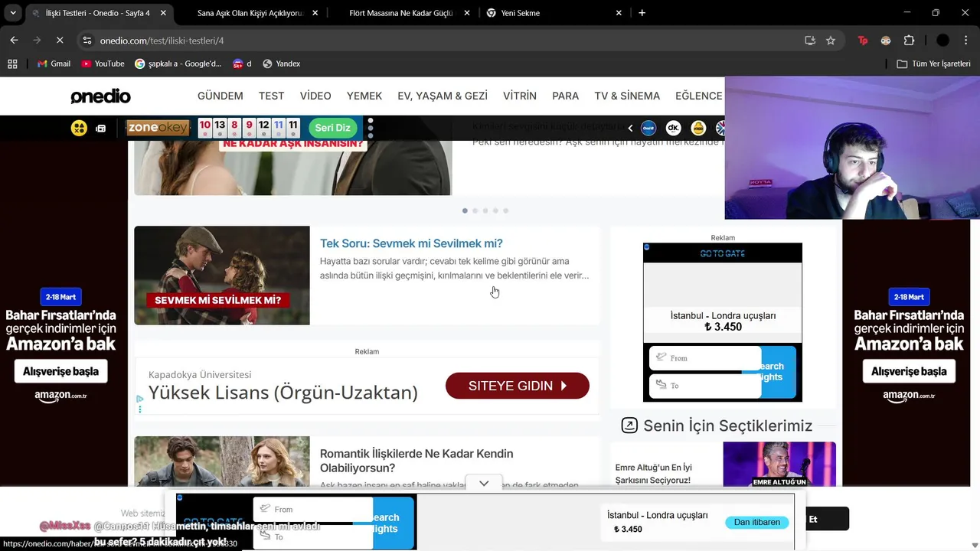
Task: Open the red Tp browser extension
Action: [x=863, y=41]
